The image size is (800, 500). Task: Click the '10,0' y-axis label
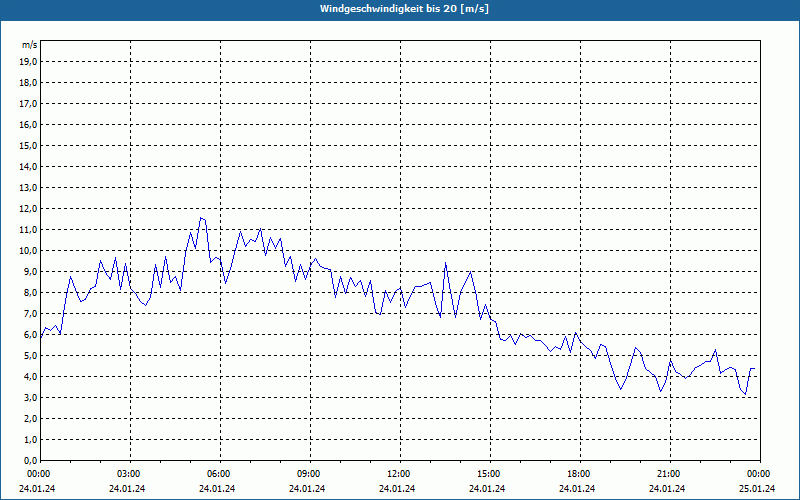click(28, 251)
